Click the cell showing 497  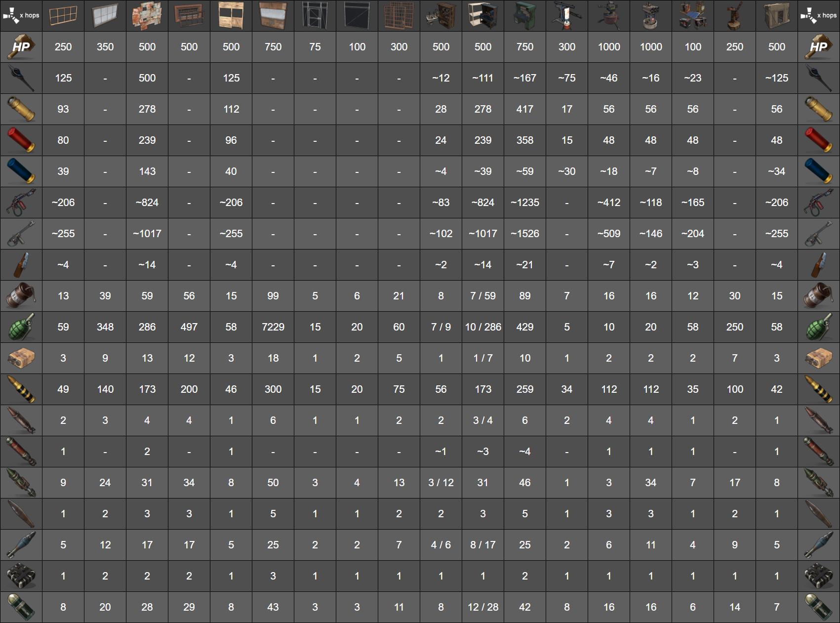[189, 327]
